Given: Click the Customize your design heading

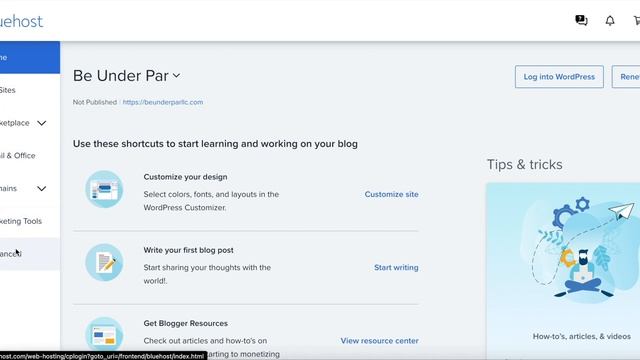Looking at the screenshot, I should tap(185, 177).
